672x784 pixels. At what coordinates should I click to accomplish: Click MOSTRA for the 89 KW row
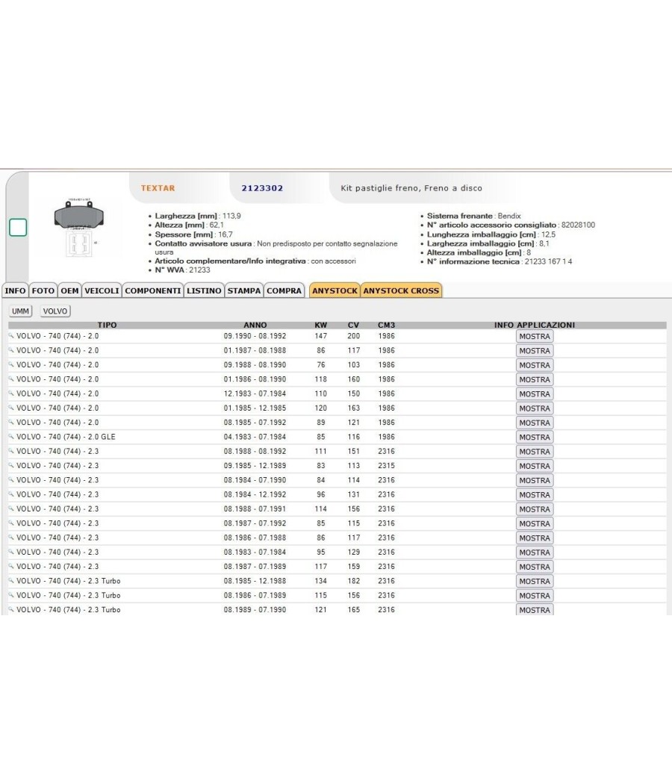535,423
